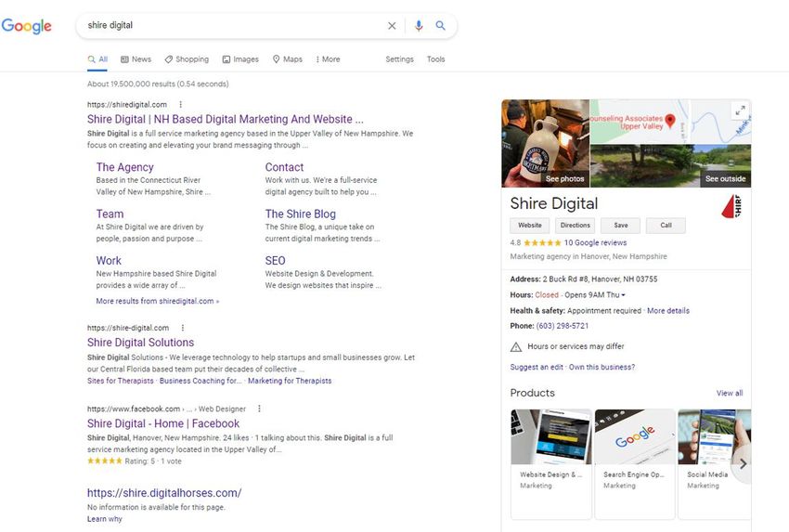789x532 pixels.
Task: Click Own this business?
Action: pyautogui.click(x=601, y=368)
